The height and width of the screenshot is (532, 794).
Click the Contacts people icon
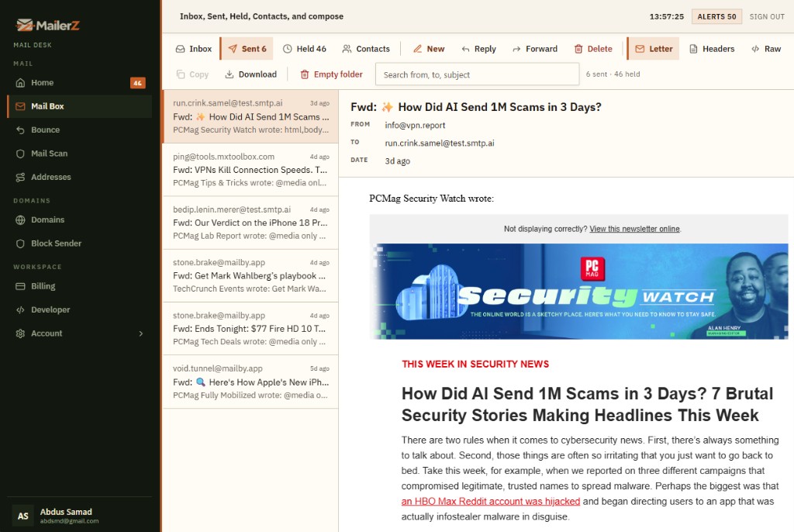coord(347,49)
